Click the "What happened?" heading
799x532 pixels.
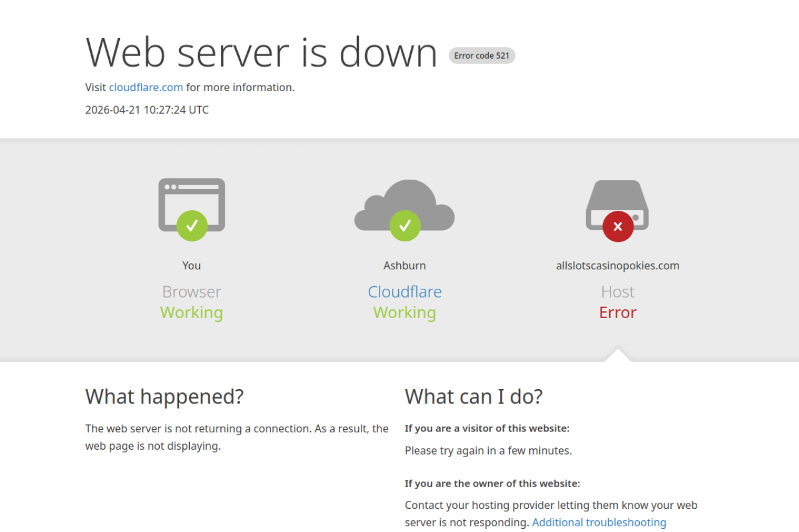point(164,397)
